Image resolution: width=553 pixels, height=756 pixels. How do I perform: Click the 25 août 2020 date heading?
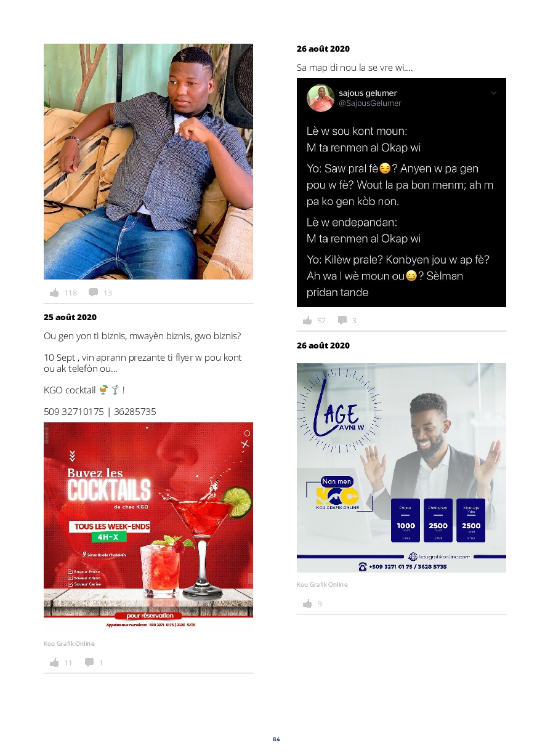coord(70,317)
